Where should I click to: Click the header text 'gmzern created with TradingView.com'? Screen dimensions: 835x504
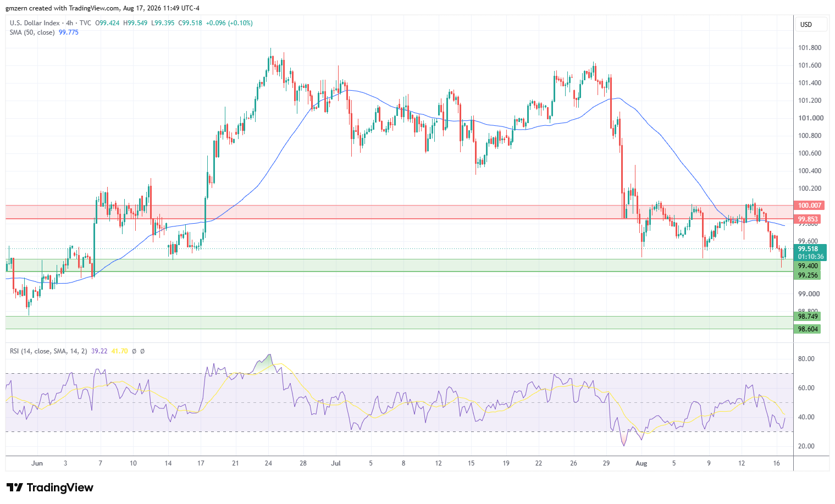pyautogui.click(x=63, y=8)
